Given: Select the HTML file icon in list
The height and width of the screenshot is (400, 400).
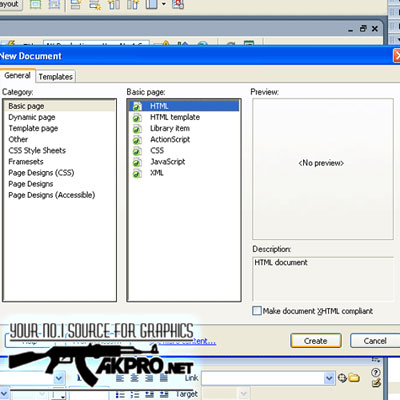Looking at the screenshot, I should coord(137,106).
